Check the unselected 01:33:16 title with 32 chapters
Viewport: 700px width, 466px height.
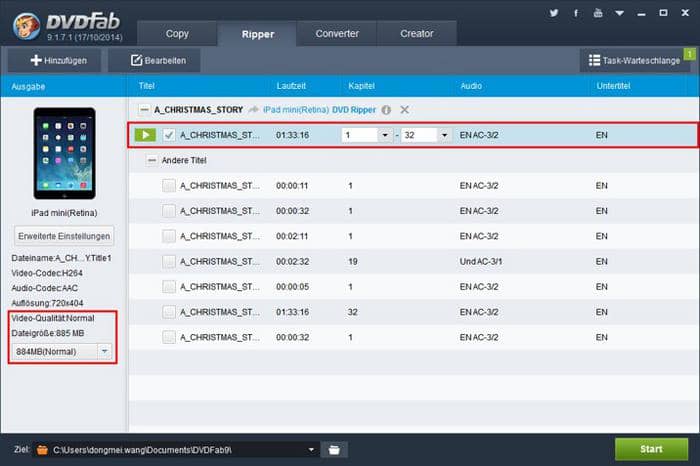pyautogui.click(x=169, y=312)
